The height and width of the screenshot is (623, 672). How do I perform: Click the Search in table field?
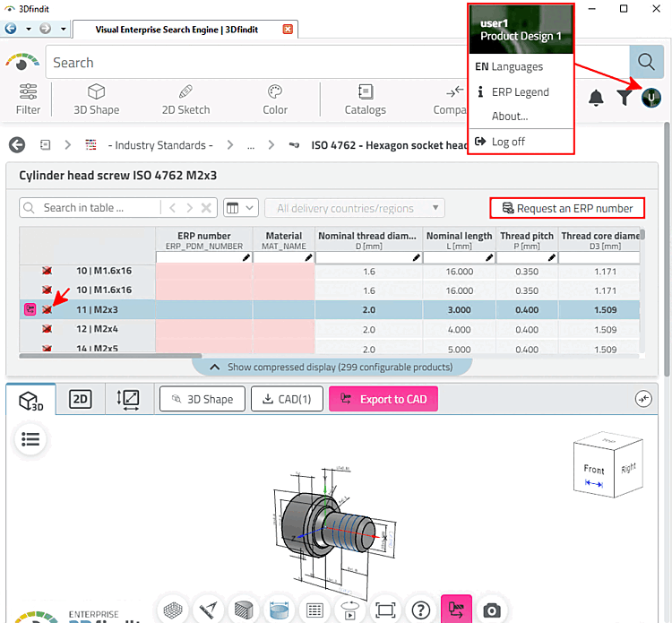pyautogui.click(x=90, y=208)
